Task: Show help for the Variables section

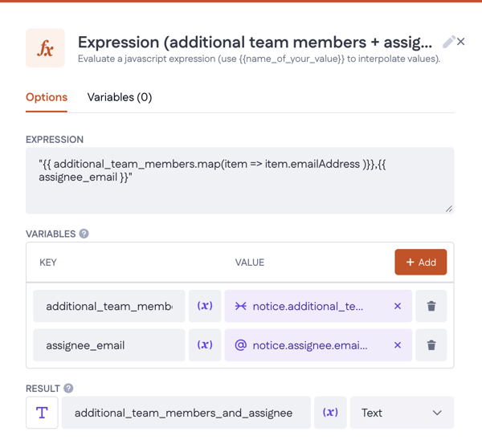Action: tap(84, 234)
